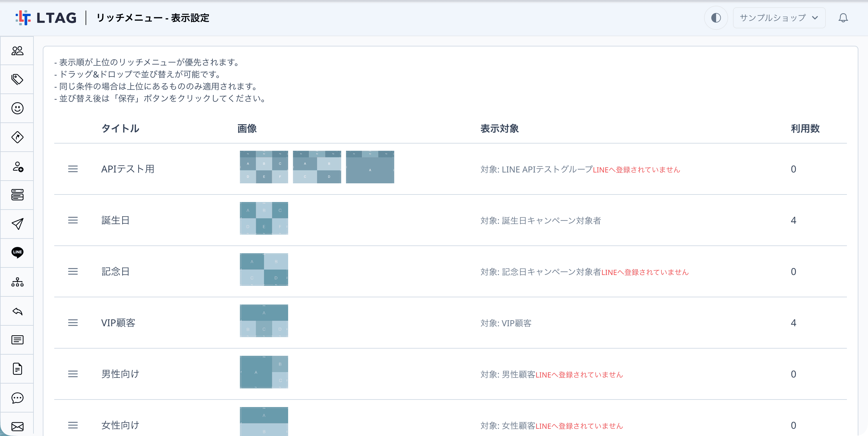The height and width of the screenshot is (436, 868).
Task: Click the 利用数 column header
Action: [x=805, y=128]
